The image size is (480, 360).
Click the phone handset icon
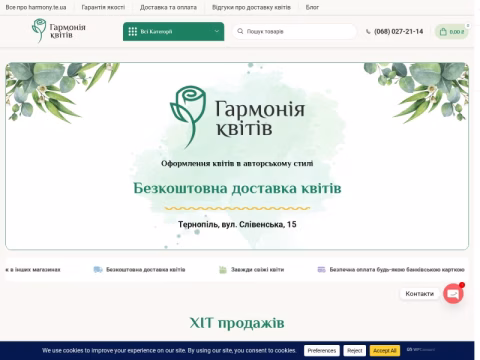(368, 32)
